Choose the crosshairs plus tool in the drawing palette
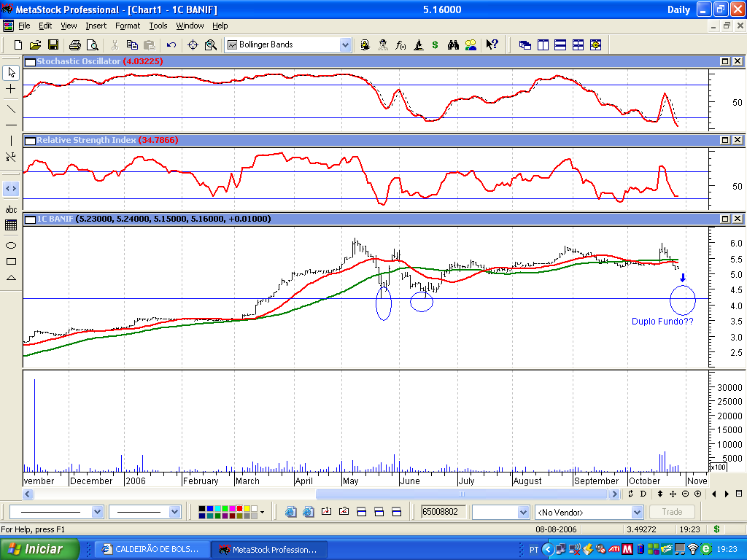747x560 pixels. point(11,89)
